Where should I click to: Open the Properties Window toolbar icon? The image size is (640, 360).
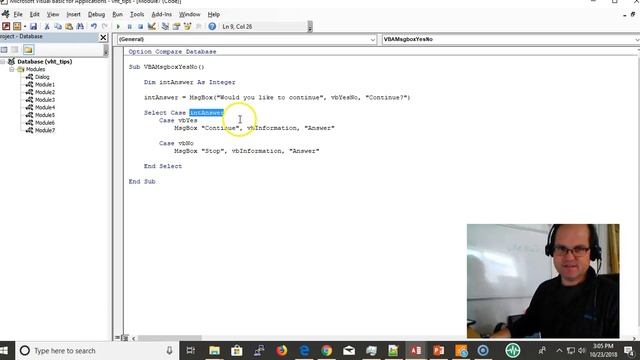pyautogui.click(x=176, y=27)
